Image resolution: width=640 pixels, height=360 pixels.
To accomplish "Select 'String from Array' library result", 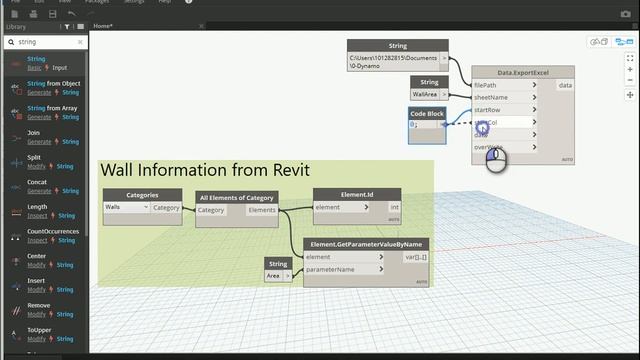I will (46, 112).
